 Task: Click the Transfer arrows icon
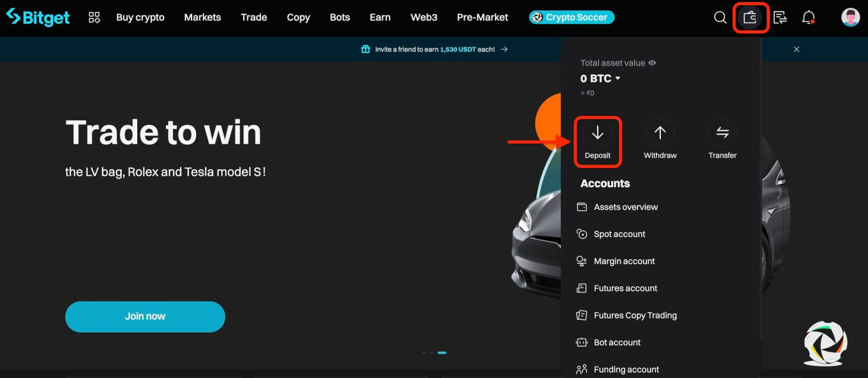click(722, 133)
